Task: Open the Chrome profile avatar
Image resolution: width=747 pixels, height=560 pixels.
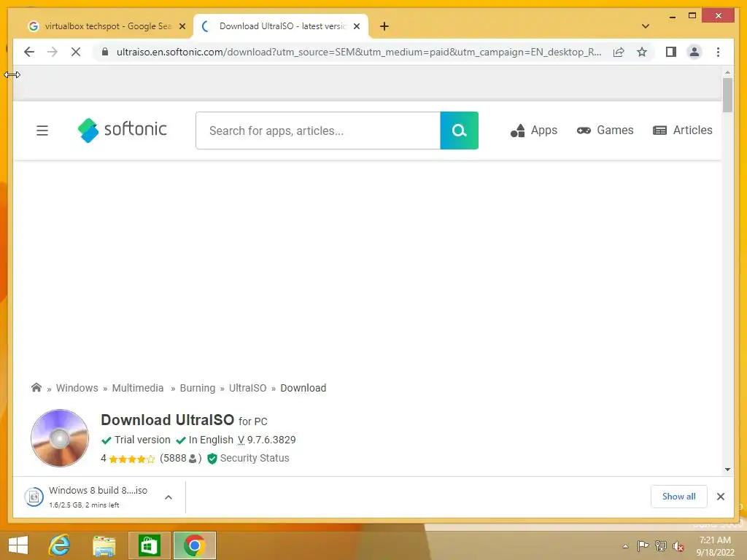Action: [x=694, y=52]
